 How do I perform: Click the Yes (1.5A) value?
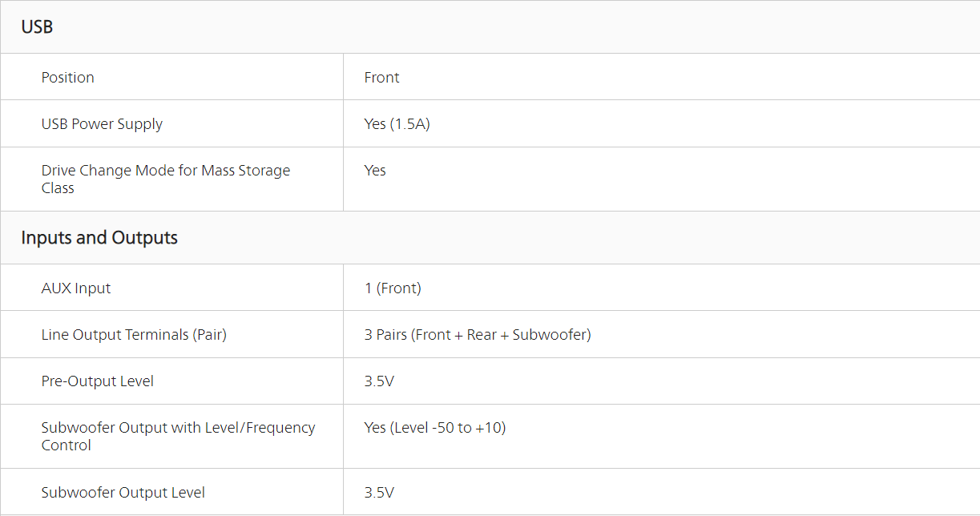coord(397,124)
